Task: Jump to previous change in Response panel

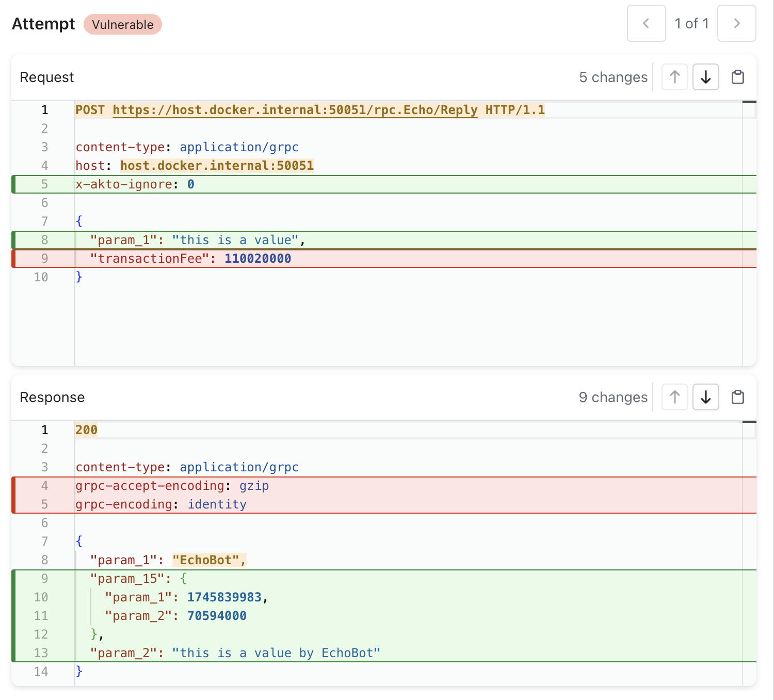Action: 674,397
